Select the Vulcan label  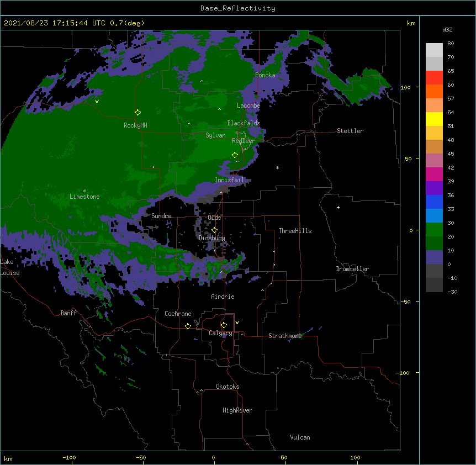(x=300, y=437)
